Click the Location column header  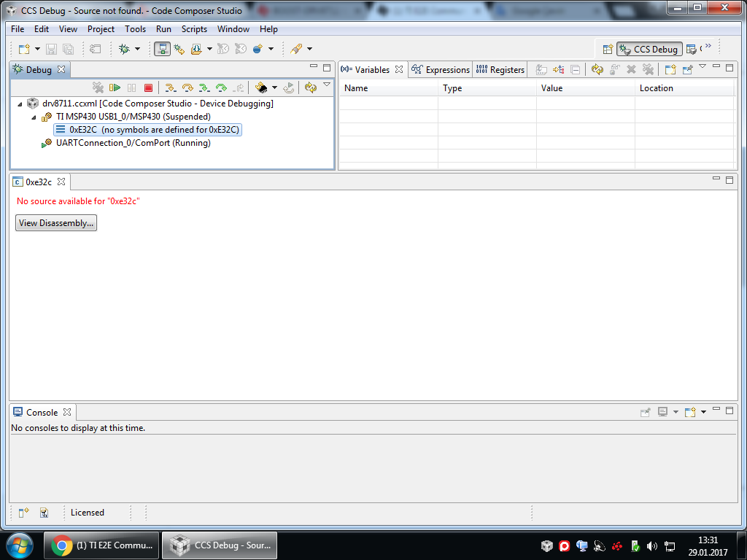(x=684, y=88)
